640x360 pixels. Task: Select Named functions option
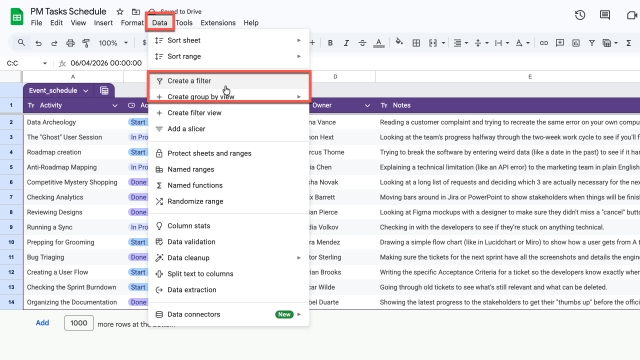[x=229, y=185]
